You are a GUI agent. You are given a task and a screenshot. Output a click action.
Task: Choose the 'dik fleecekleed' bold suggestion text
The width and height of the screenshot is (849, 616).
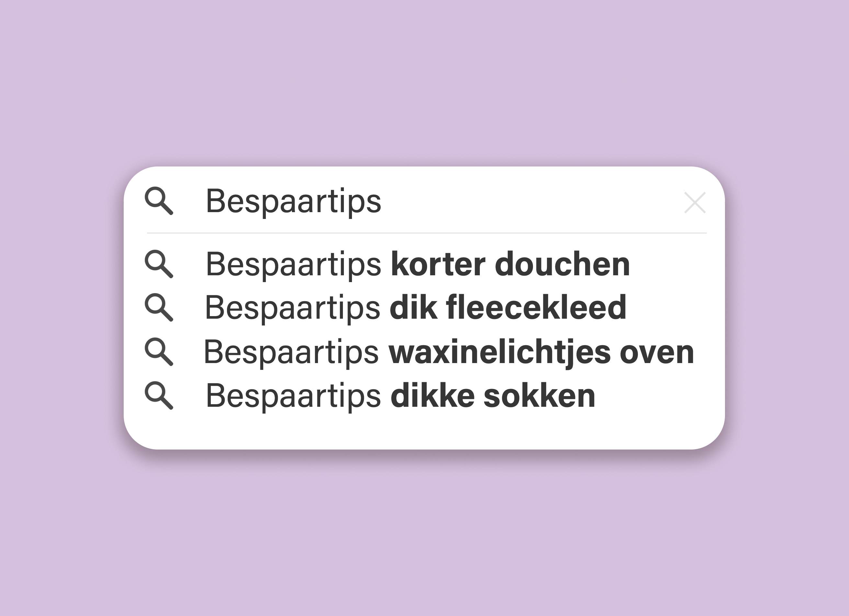[x=508, y=307]
